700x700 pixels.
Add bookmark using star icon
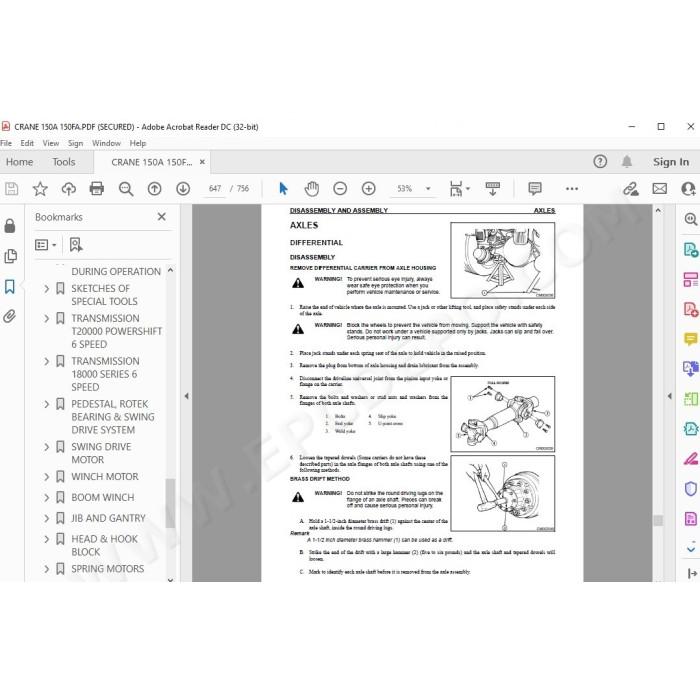click(x=40, y=188)
